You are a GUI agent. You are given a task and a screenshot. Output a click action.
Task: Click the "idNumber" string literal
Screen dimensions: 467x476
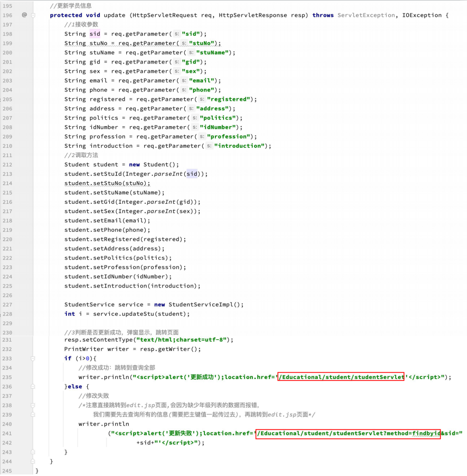click(218, 127)
